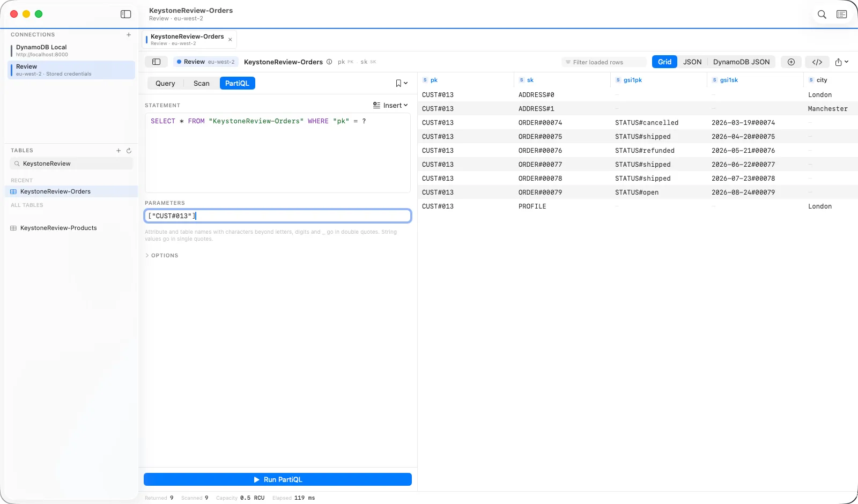Switch to the Query mode

[x=165, y=83]
